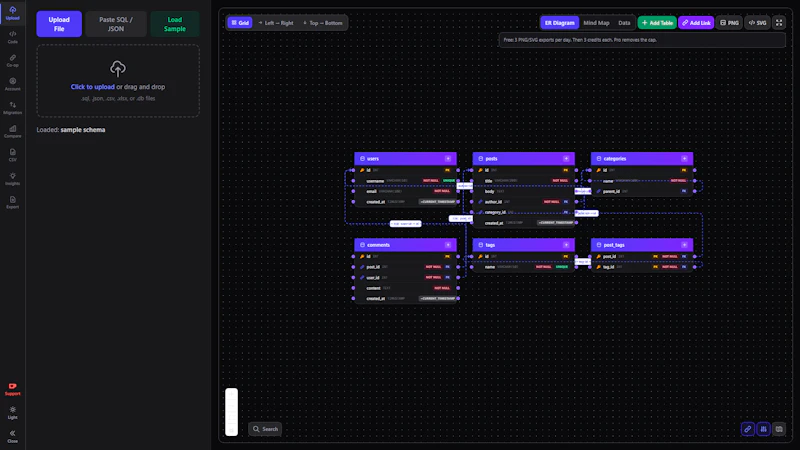Click the plus icon on posts table
The image size is (800, 450).
566,159
